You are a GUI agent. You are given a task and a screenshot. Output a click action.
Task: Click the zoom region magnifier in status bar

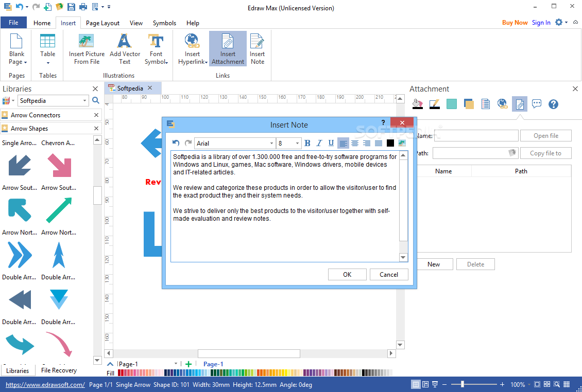tap(556, 385)
